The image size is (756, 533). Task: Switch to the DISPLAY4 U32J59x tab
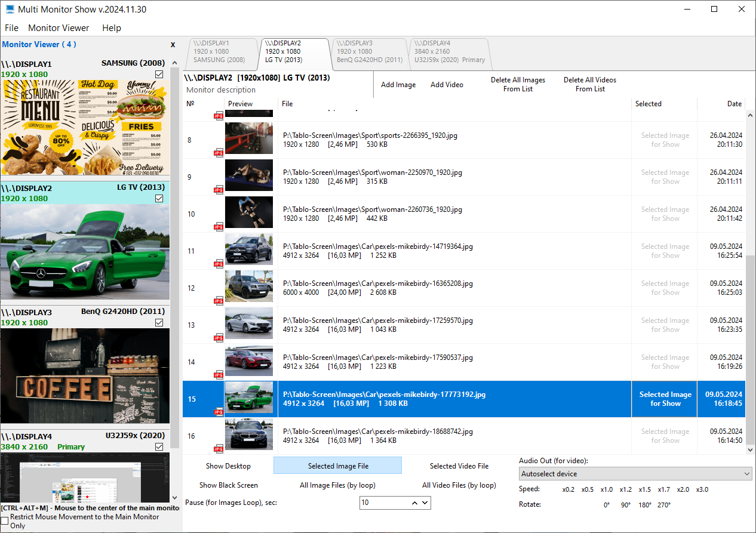pos(449,52)
